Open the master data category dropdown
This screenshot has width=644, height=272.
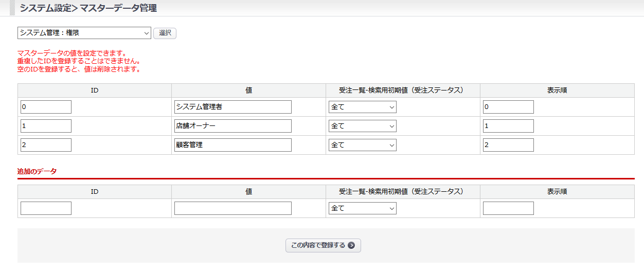[84, 33]
